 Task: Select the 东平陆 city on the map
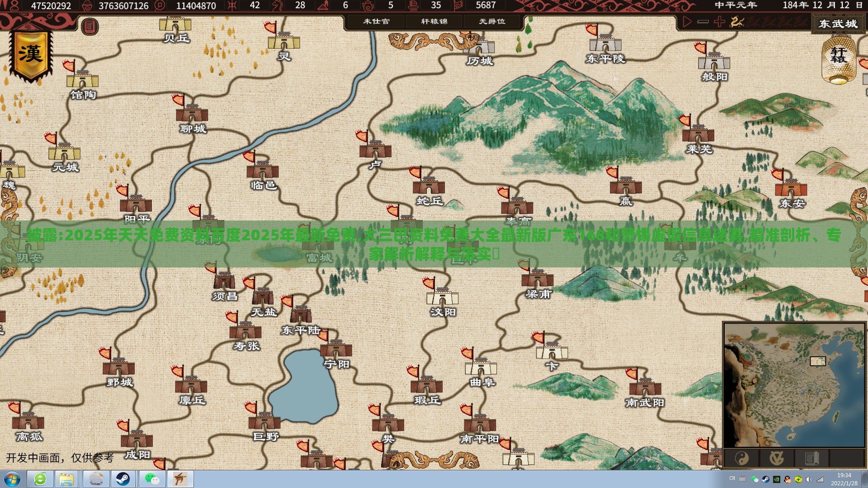point(301,314)
